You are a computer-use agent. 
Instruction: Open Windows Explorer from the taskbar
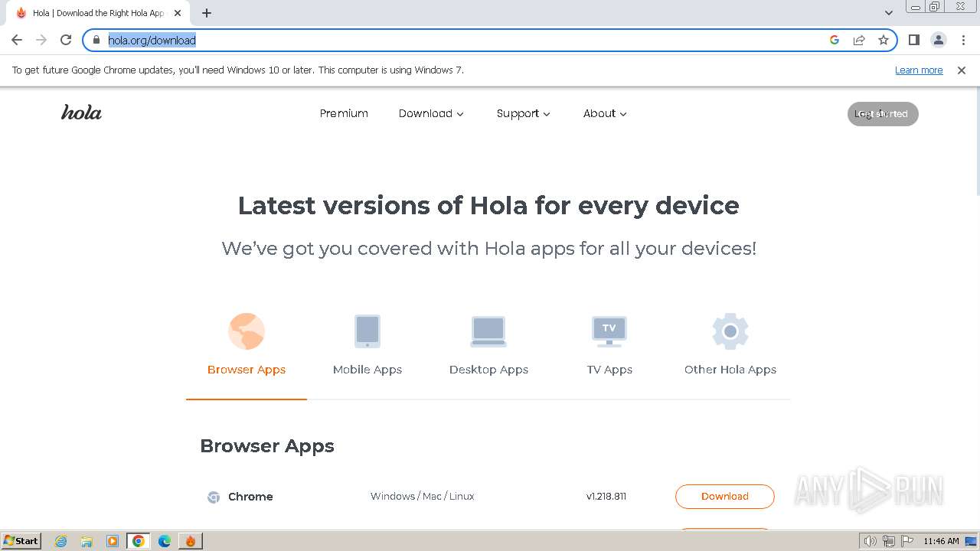tap(87, 541)
